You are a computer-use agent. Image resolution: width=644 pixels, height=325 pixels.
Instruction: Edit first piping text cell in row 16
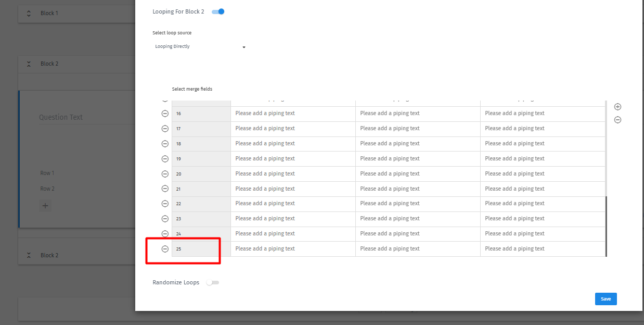[x=293, y=114]
